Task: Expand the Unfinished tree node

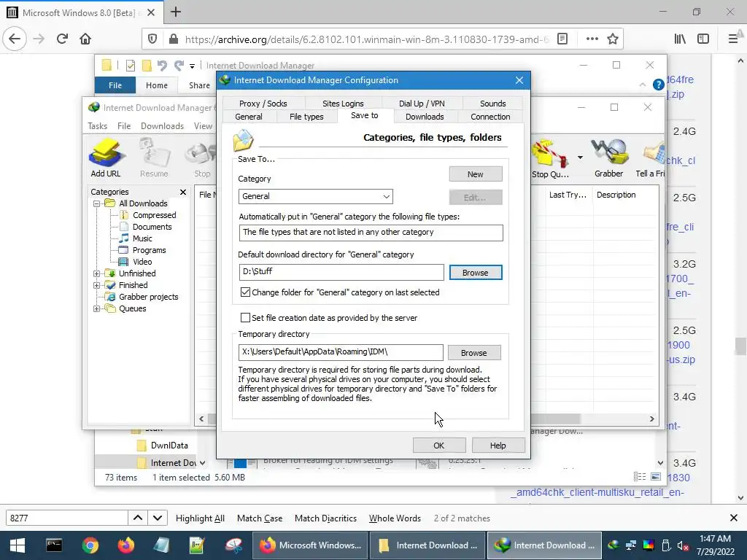Action: tap(97, 273)
